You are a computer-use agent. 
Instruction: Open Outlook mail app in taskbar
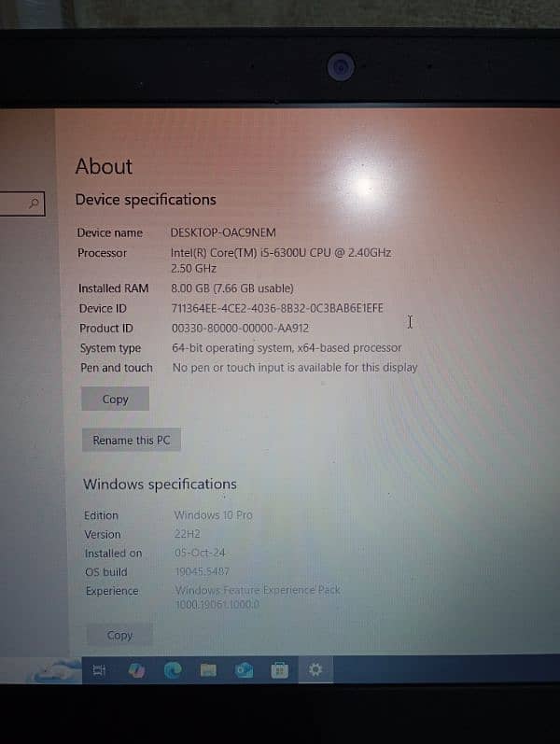tap(245, 670)
